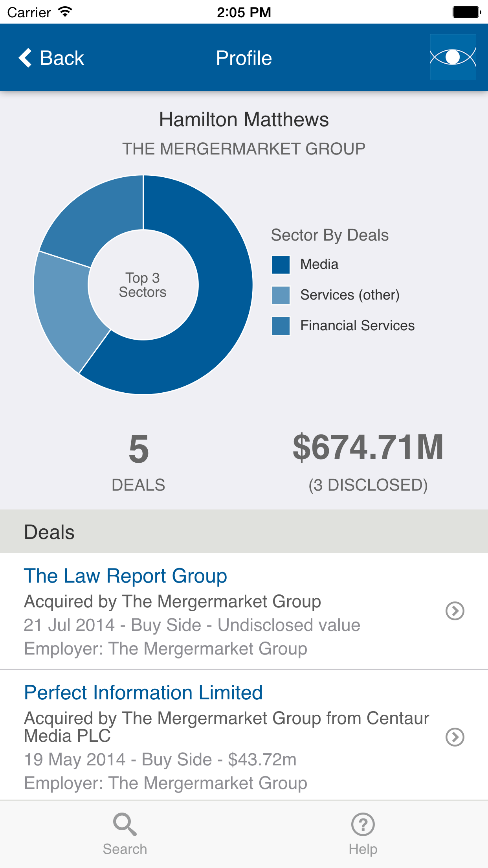Tap the 5 Deals count
This screenshot has height=868, width=488.
tap(138, 462)
